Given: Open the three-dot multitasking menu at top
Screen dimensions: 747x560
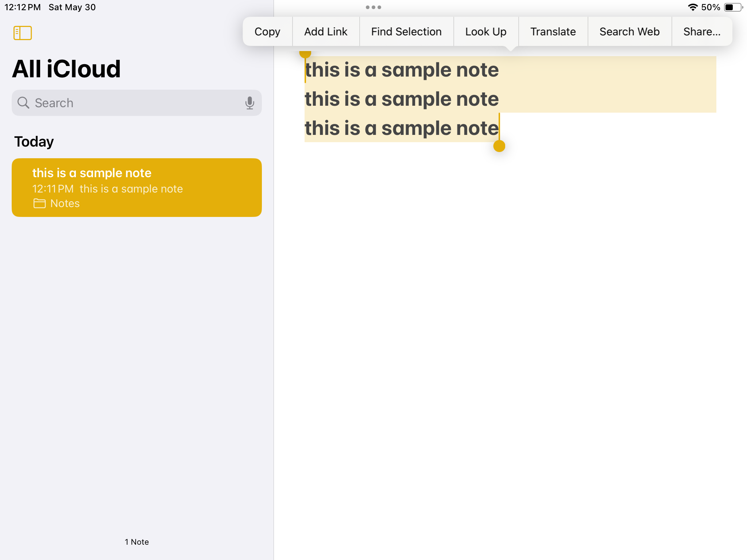Looking at the screenshot, I should click(373, 7).
